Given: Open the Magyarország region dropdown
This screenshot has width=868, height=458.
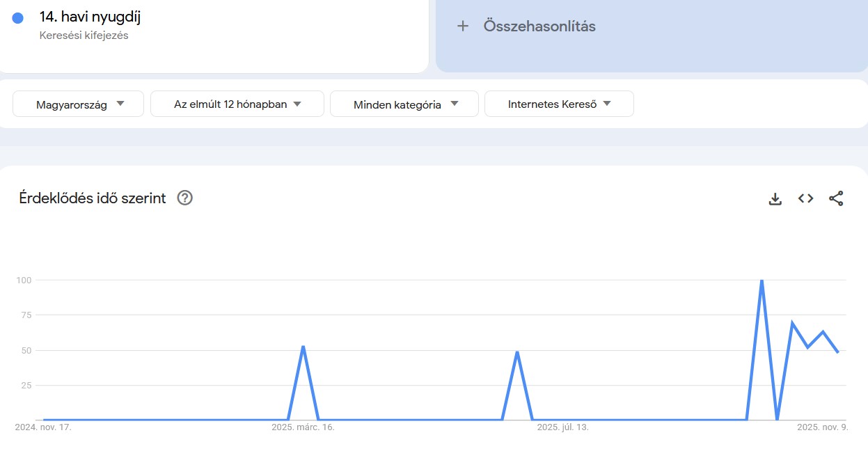Looking at the screenshot, I should pos(77,103).
